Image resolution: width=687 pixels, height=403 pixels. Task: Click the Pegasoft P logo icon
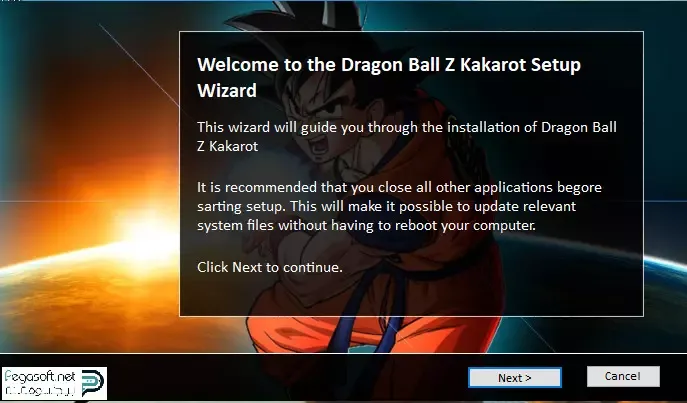tap(93, 382)
